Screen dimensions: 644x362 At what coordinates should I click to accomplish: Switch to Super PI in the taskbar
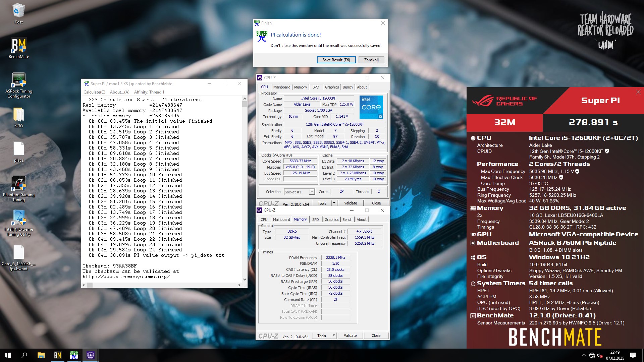click(x=74, y=355)
